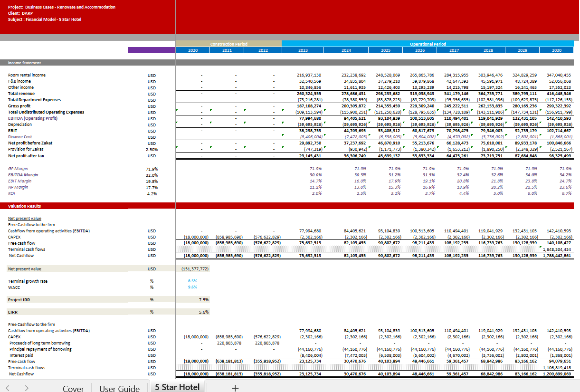This screenshot has width=580, height=392.
Task: Click the next sheet navigation arrow
Action: [26, 388]
